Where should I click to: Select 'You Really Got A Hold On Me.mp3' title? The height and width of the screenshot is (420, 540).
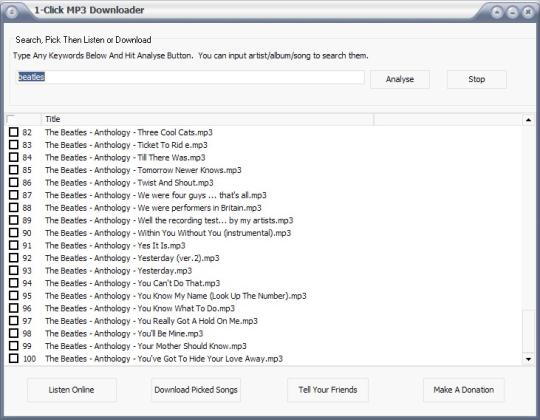(x=198, y=321)
